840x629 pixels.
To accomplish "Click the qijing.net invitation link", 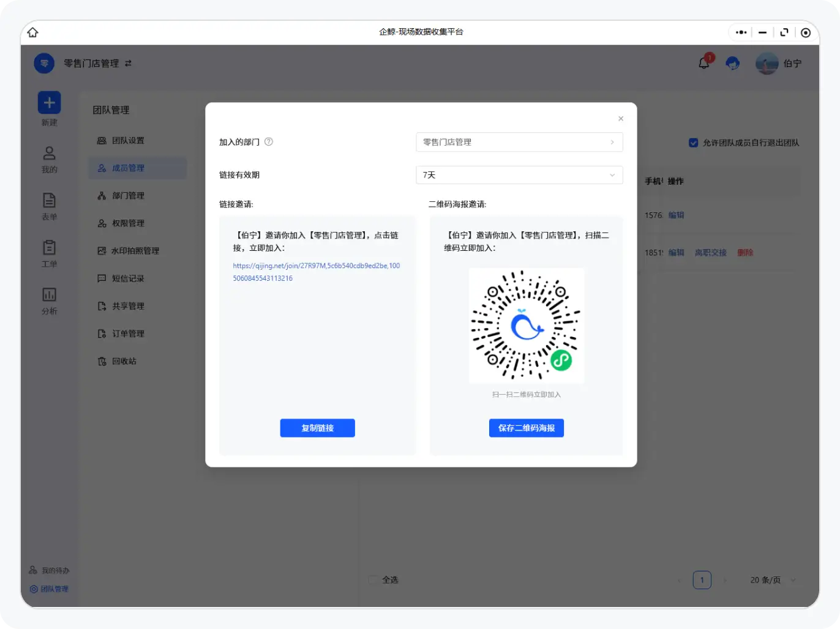I will pos(317,272).
